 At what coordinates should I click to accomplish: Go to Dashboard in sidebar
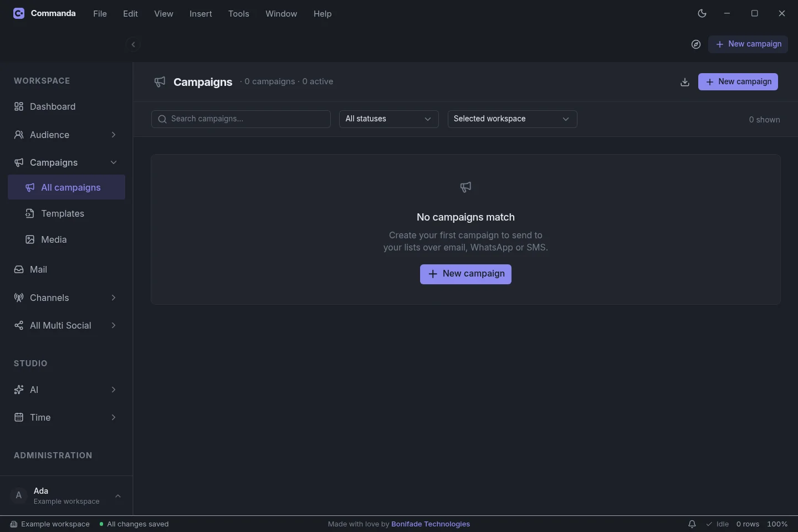[x=66, y=106]
